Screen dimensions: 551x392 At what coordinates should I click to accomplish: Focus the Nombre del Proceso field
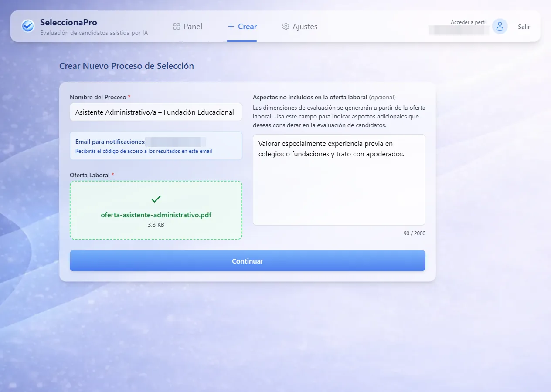click(156, 112)
